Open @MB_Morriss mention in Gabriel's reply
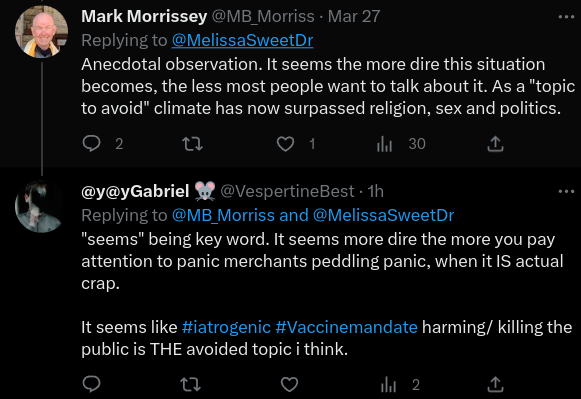The image size is (581, 399). tap(223, 215)
